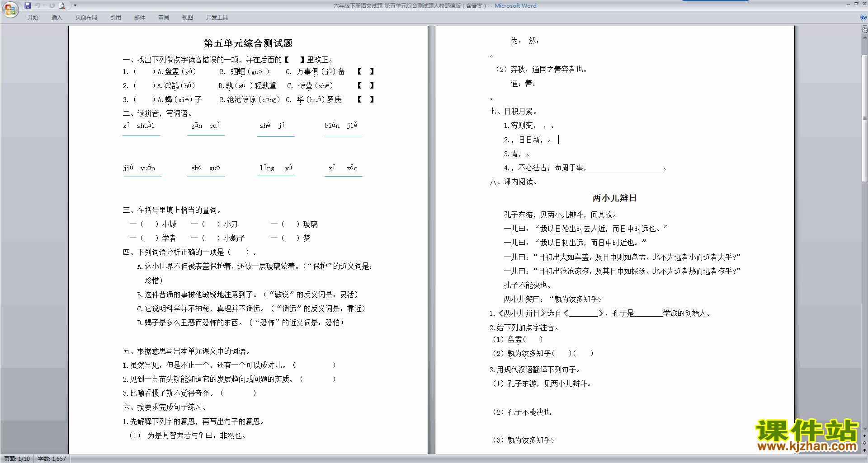Click the text 五、根据意思写出本单元课文中的词语。

pyautogui.click(x=186, y=351)
